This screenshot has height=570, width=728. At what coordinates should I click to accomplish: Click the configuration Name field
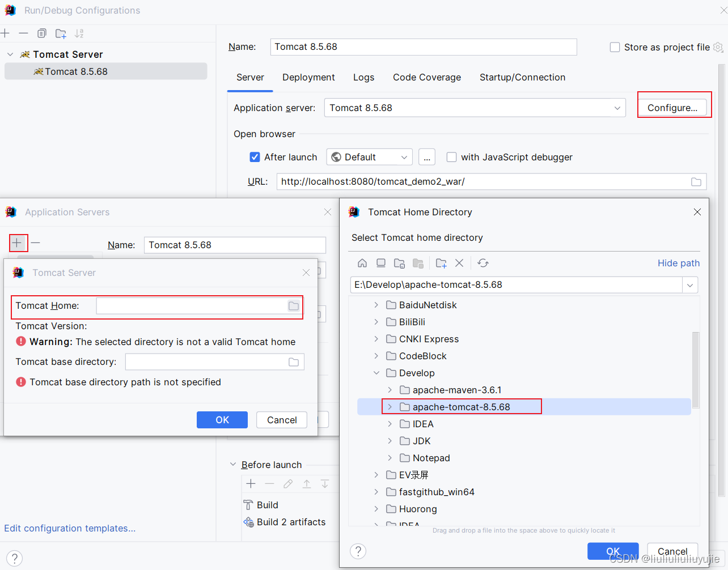point(424,47)
